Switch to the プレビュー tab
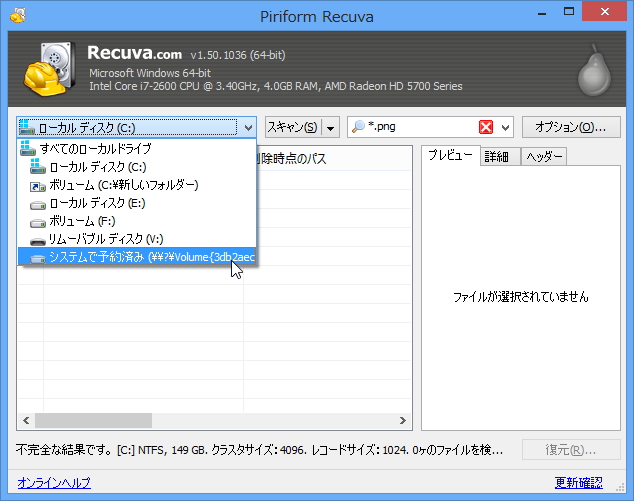 point(450,155)
